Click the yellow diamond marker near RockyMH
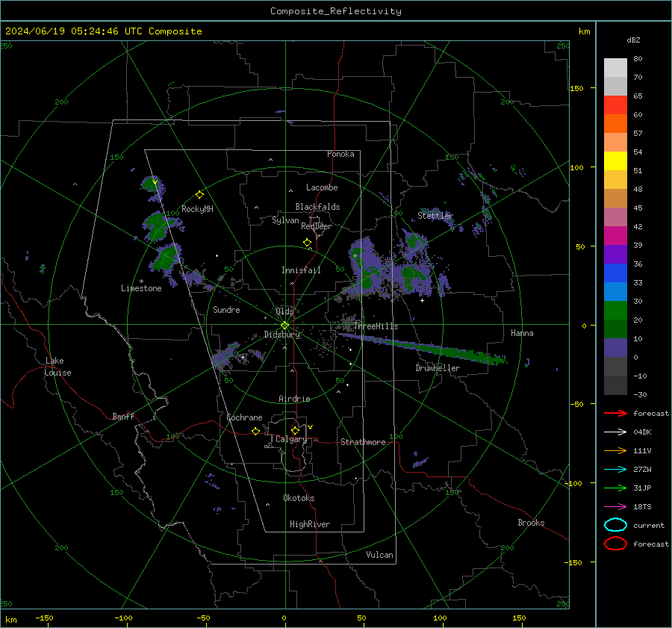This screenshot has height=628, width=672. point(199,195)
